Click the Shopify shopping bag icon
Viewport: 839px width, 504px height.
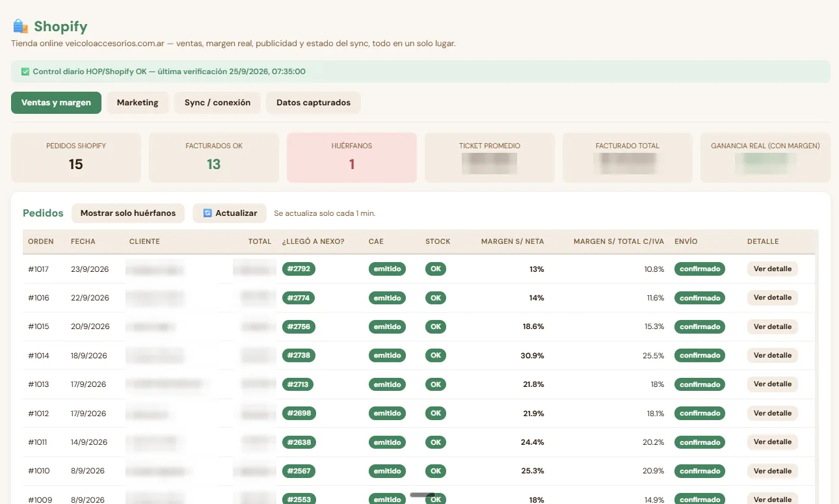tap(21, 27)
